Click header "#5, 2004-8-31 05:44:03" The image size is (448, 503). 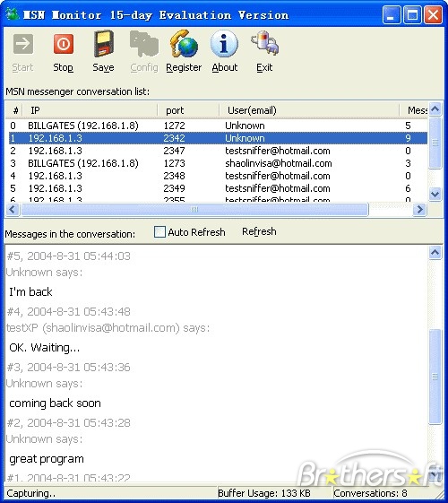69,256
